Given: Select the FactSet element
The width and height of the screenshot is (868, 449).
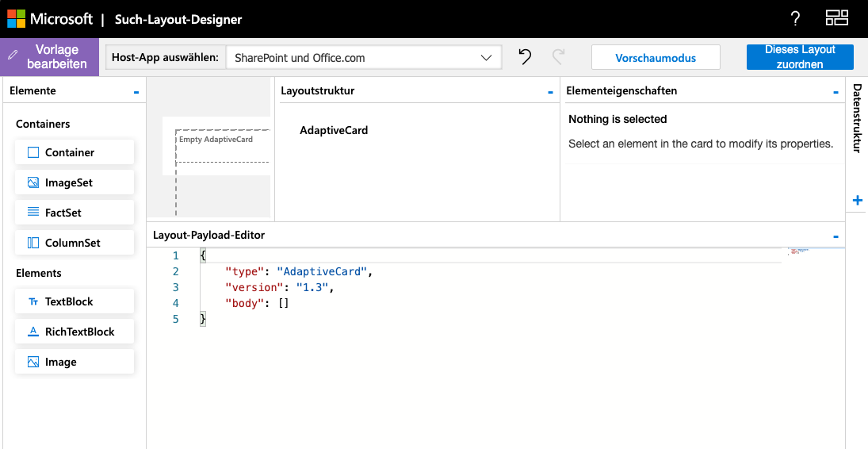Looking at the screenshot, I should click(x=75, y=213).
